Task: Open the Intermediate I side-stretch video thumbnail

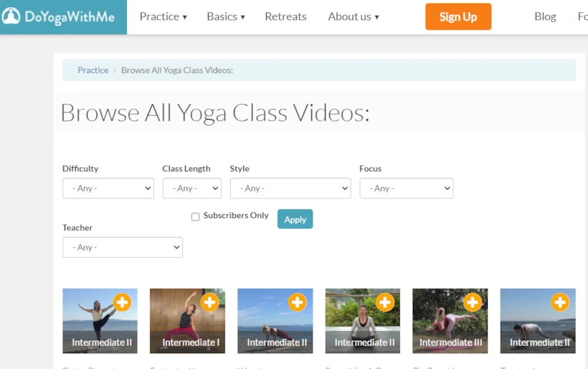Action: click(187, 321)
